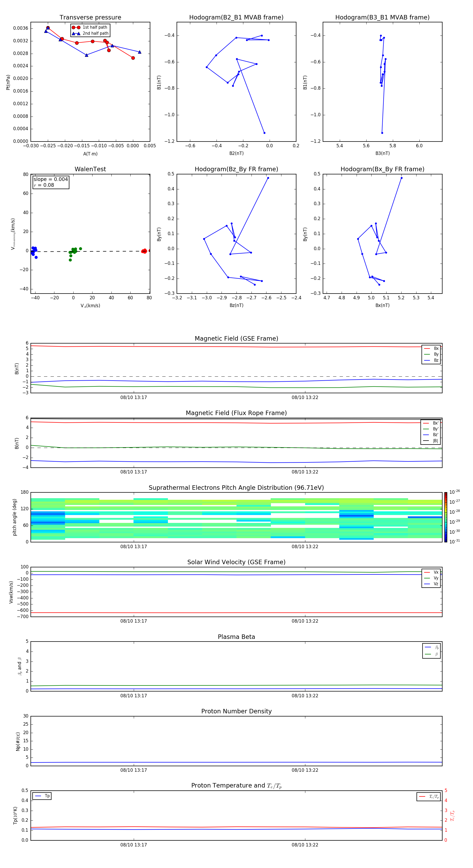Click 'slope = 0.004' annotation text
The image size is (473, 868).
50,179
